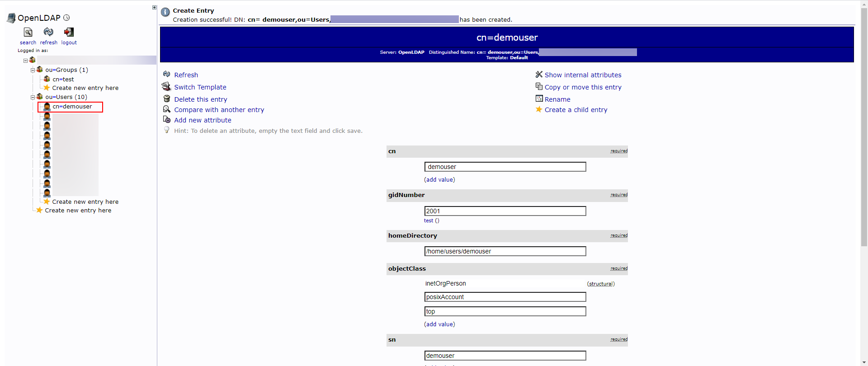
Task: Click star icon of root-level Create new entry
Action: [39, 210]
